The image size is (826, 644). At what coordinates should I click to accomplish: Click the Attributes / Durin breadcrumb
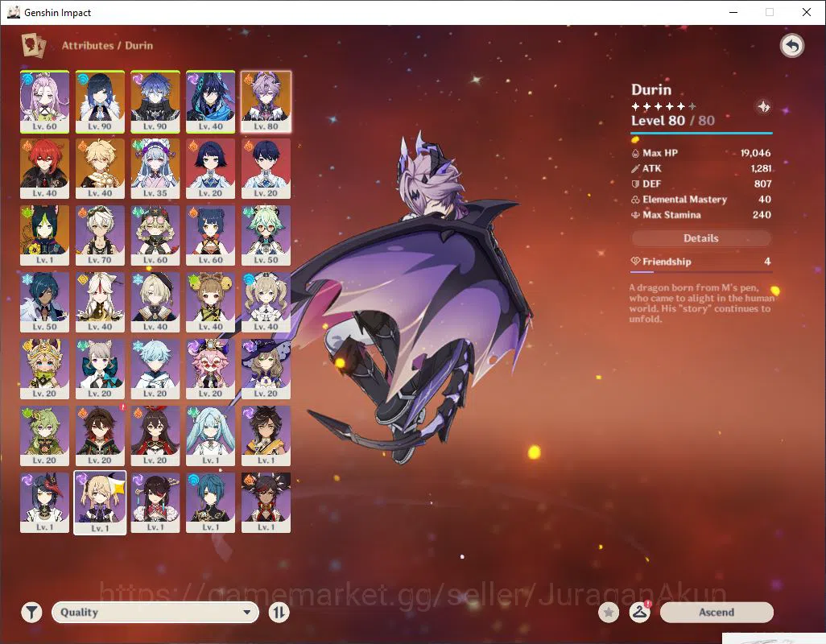107,45
